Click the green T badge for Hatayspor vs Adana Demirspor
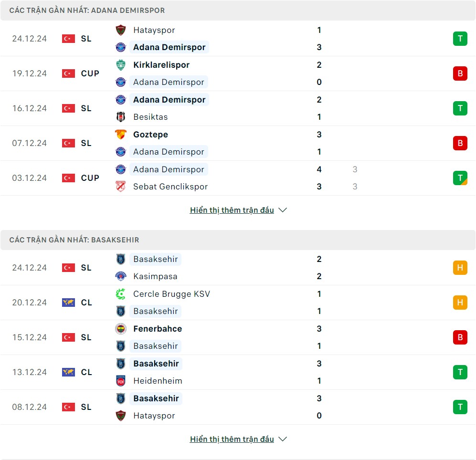 pyautogui.click(x=460, y=39)
